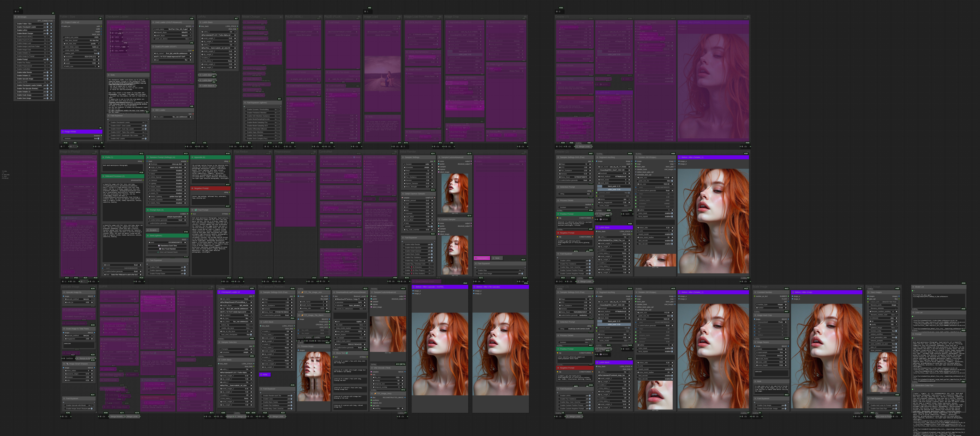
Task: Open the AdelAi_Lighting dropdown set to golden hour light
Action: coord(167,197)
